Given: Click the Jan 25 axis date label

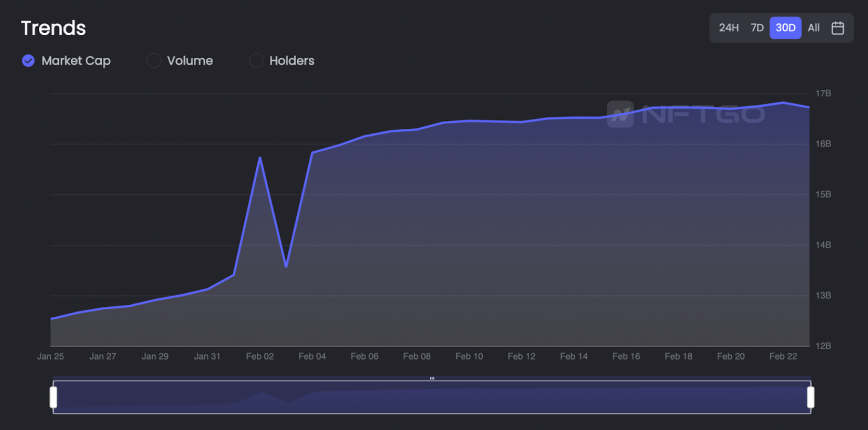Looking at the screenshot, I should point(50,356).
